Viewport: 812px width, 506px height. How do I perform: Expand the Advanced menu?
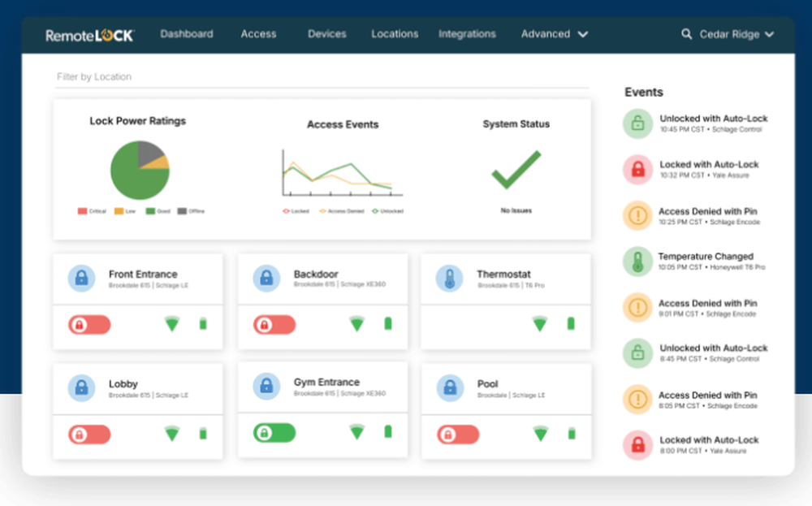[x=546, y=34]
